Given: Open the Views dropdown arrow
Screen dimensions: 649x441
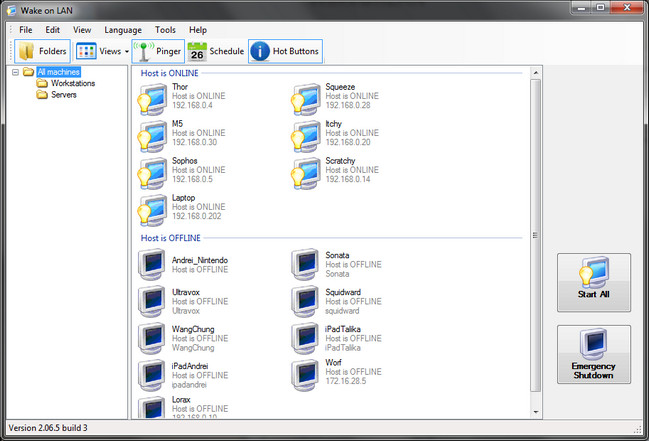Looking at the screenshot, I should (127, 51).
